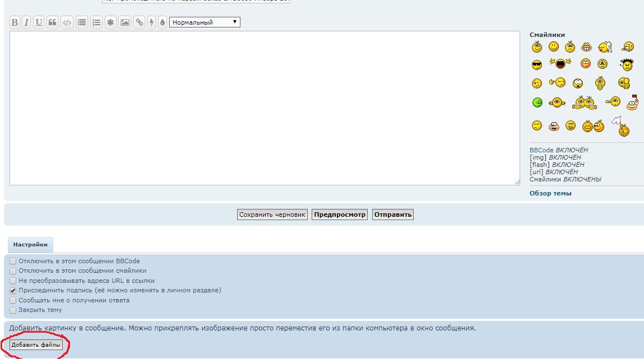Insert URL link button
The image size is (644, 359).
[140, 22]
